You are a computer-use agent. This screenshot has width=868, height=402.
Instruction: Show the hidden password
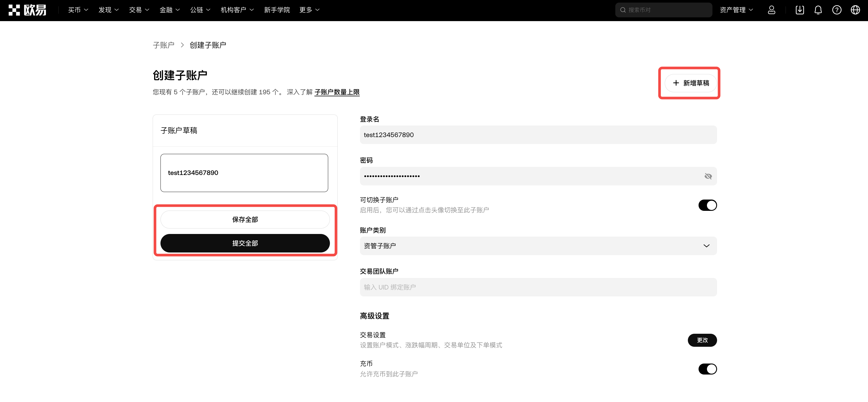pos(708,176)
